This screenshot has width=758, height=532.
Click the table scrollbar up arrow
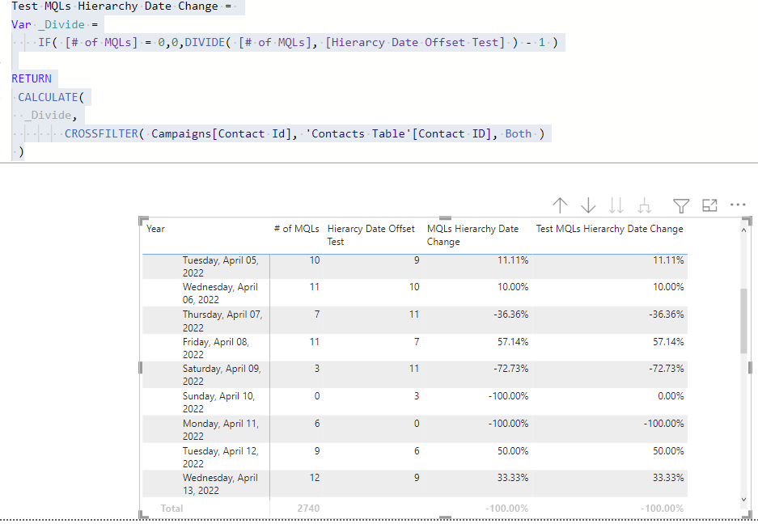coord(743,230)
